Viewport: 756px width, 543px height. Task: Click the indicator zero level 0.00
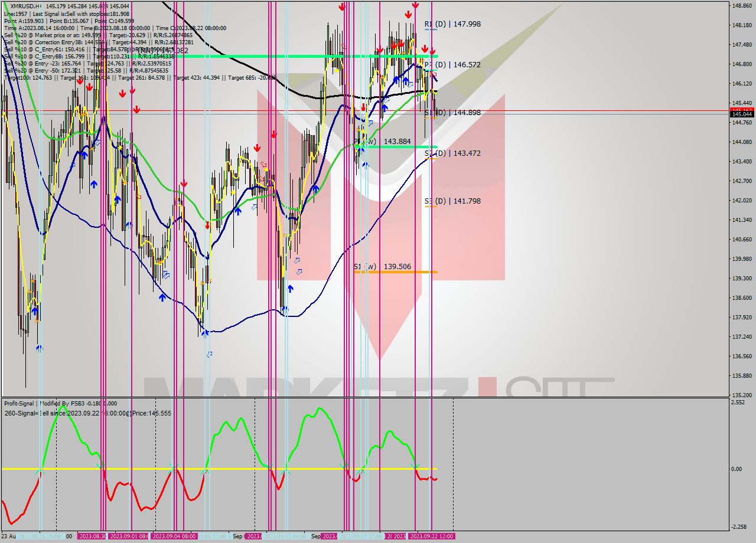click(x=737, y=469)
